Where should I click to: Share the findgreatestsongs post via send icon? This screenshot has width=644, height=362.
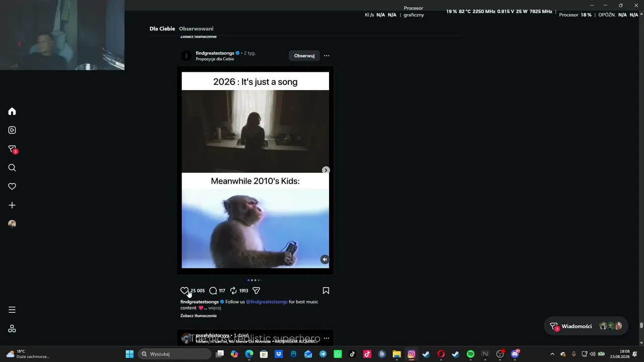(256, 291)
